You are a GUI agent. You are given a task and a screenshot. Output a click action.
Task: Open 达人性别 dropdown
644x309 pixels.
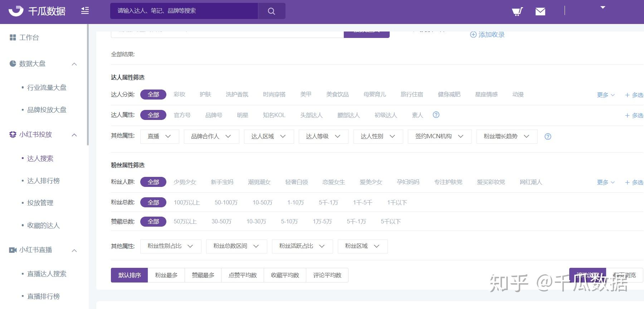[378, 136]
